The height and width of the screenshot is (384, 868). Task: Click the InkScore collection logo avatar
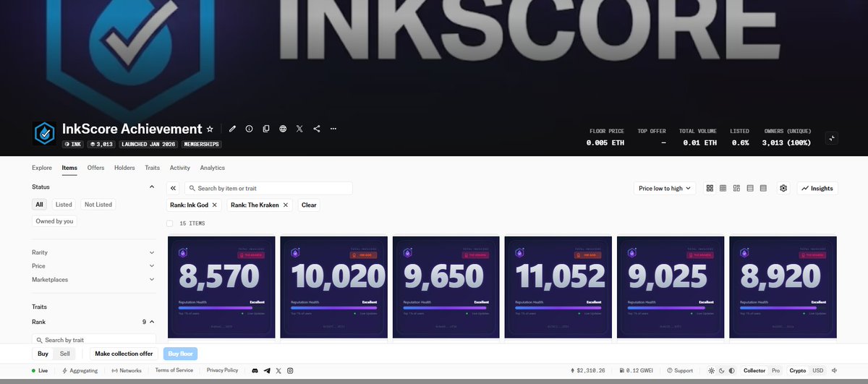pos(45,133)
